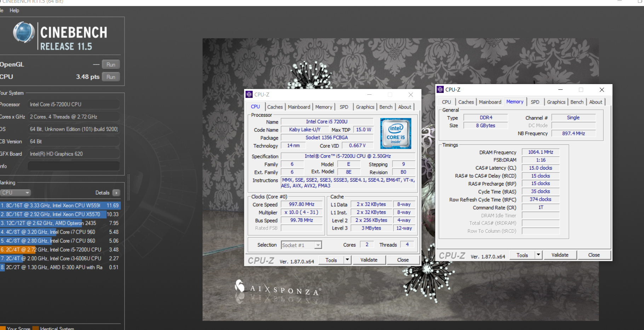Select ranking row Core i3-6006U CPU 2.27
The height and width of the screenshot is (330, 644).
[x=60, y=258]
